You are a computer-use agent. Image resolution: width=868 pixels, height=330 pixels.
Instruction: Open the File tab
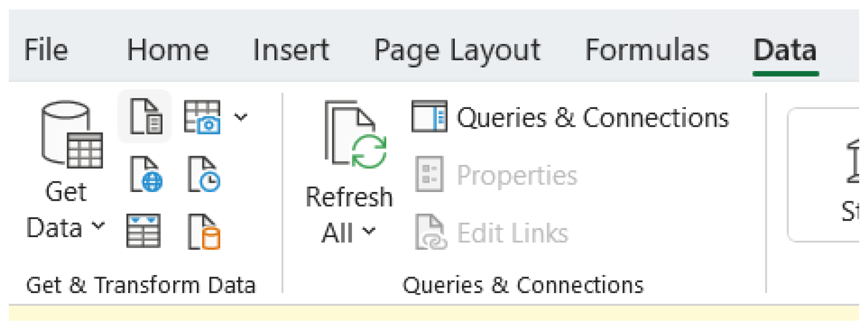pyautogui.click(x=46, y=50)
